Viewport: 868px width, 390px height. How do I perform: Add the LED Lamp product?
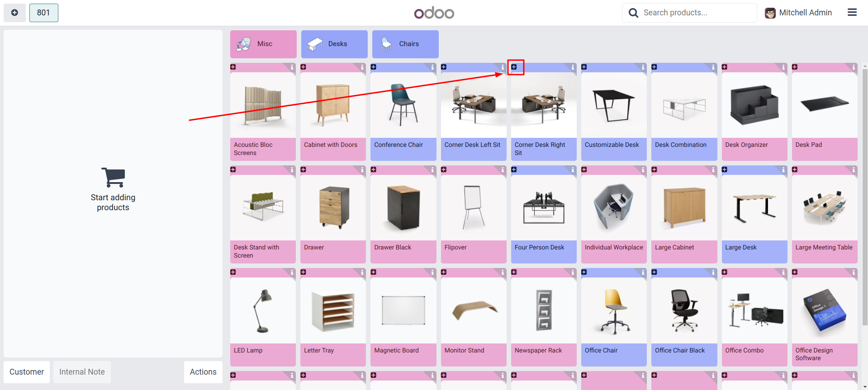click(x=263, y=316)
